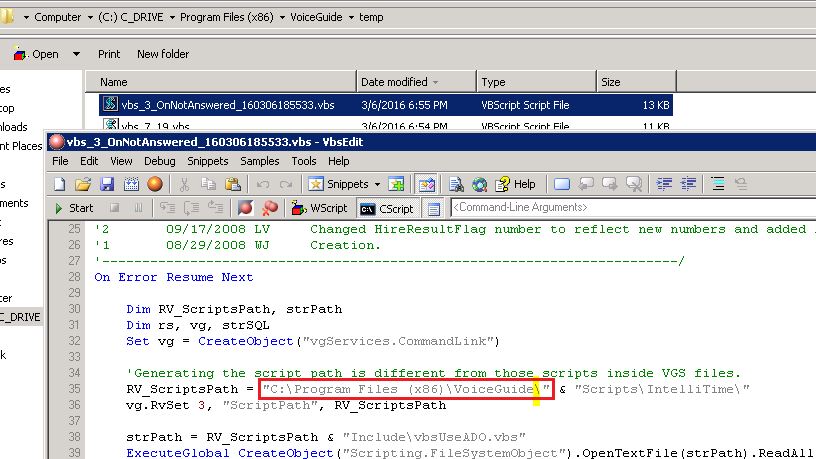Viewport: 816px width, 459px height.
Task: Create a new file in VbsEdit
Action: click(60, 184)
